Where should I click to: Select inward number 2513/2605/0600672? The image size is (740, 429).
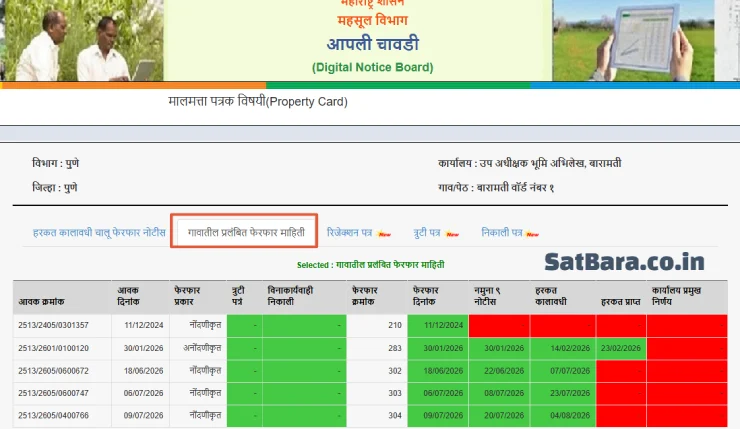pyautogui.click(x=53, y=371)
